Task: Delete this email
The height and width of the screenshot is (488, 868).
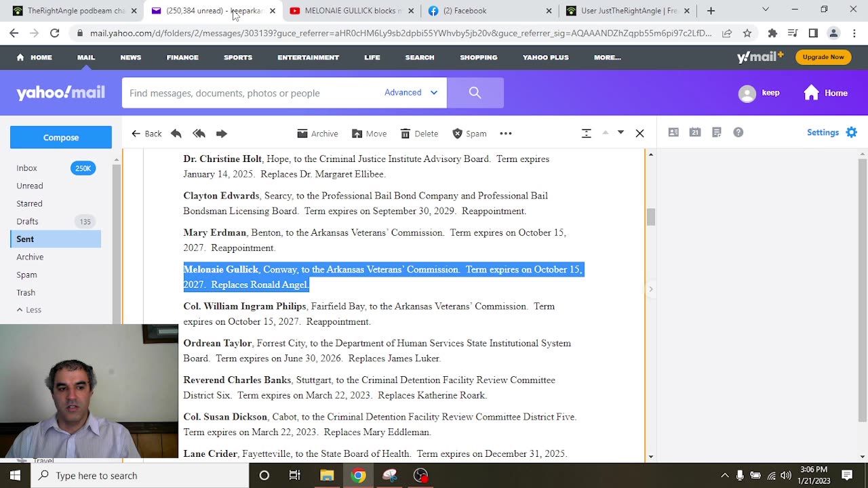Action: point(419,134)
